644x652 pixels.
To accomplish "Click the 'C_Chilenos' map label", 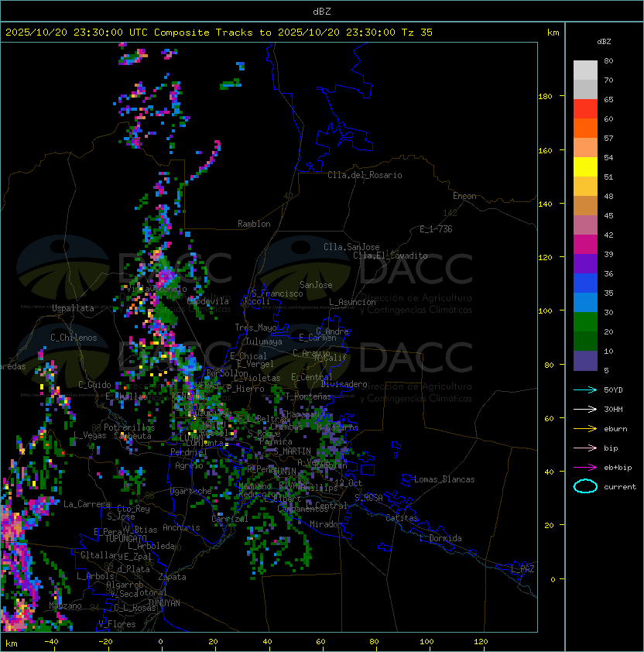I will [74, 338].
